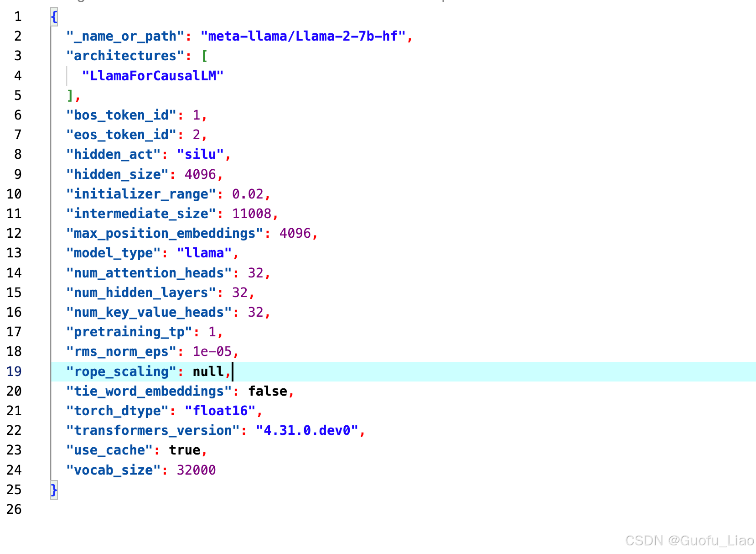Click the bos_token_id value 1
The height and width of the screenshot is (554, 756).
point(197,115)
